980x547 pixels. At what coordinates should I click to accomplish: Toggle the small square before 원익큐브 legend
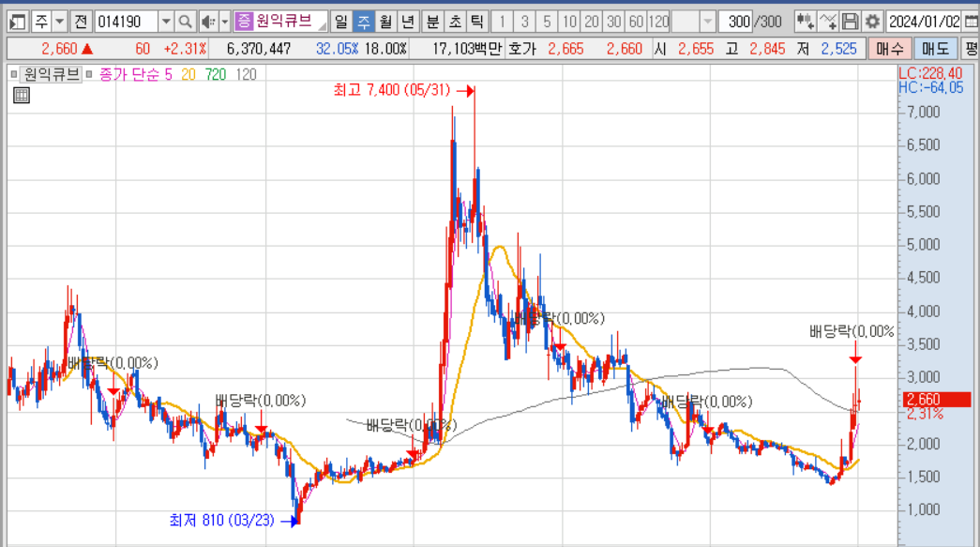14,74
